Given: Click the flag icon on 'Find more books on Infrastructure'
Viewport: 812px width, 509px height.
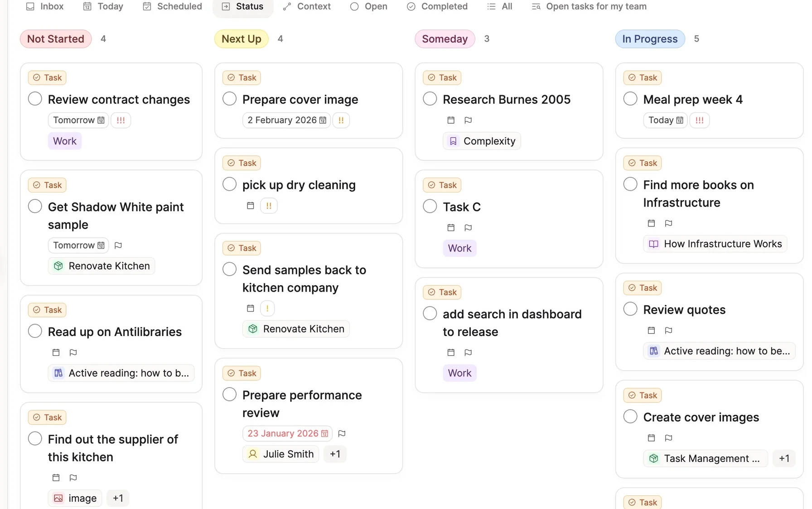Looking at the screenshot, I should click(x=668, y=223).
